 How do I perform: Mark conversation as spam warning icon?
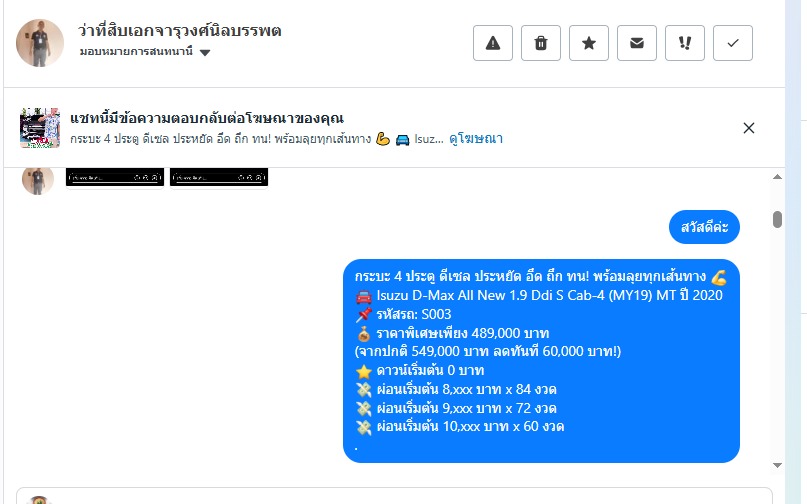tap(493, 43)
